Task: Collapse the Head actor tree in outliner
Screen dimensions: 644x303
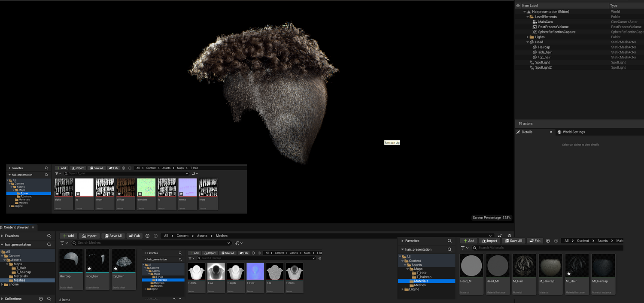Action: pos(528,42)
